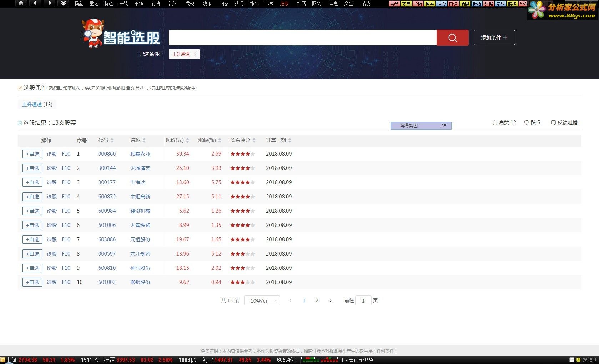Open stock name 神马股份

tap(140, 268)
